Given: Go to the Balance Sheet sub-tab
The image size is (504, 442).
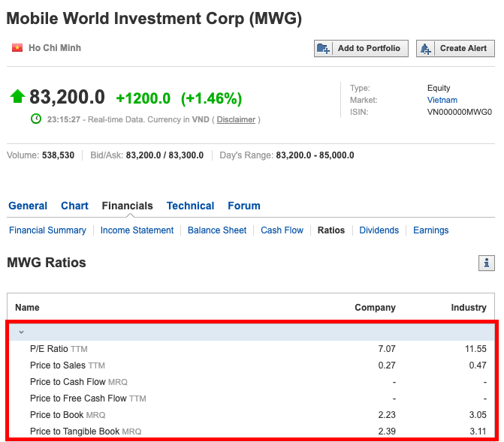Looking at the screenshot, I should coord(217,230).
